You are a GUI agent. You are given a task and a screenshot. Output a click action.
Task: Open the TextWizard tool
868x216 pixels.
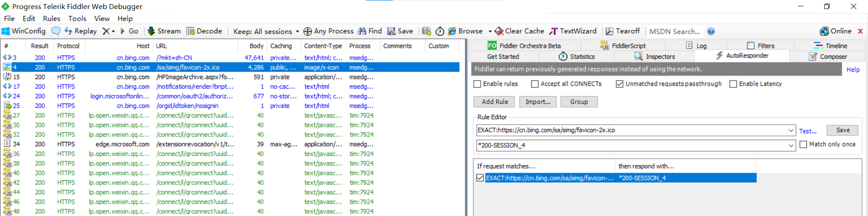573,31
